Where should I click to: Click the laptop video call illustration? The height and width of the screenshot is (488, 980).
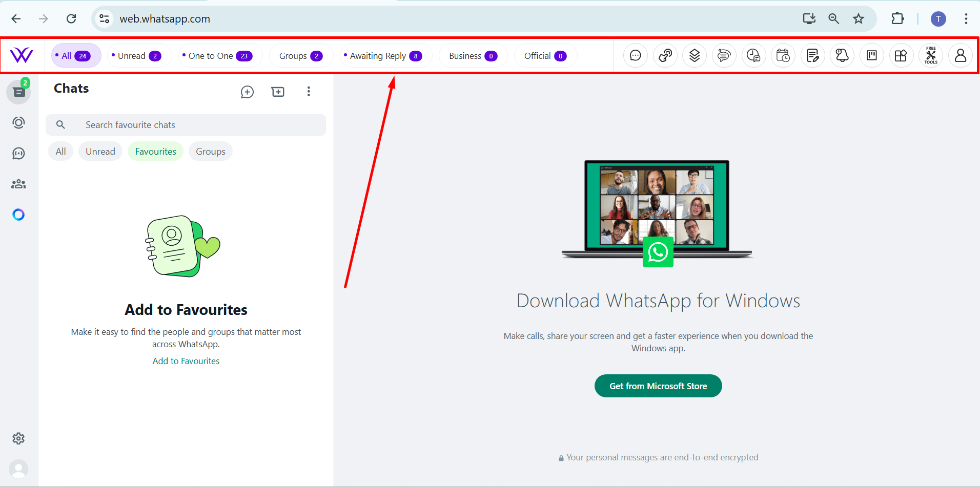658,214
